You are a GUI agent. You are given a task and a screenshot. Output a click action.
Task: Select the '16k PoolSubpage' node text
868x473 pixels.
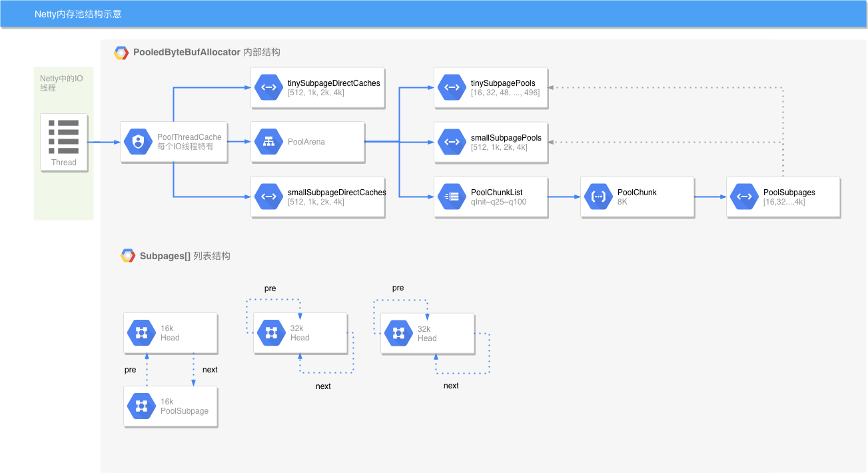click(185, 406)
